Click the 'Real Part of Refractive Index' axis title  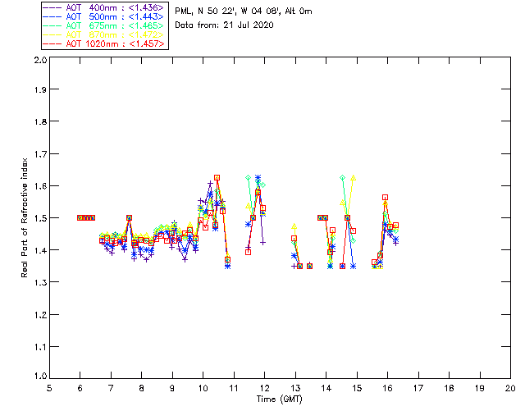coord(25,217)
